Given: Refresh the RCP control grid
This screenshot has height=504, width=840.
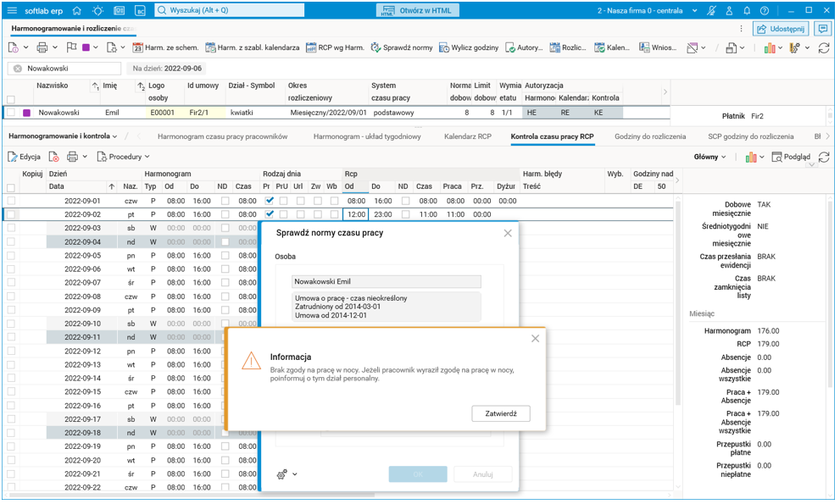Looking at the screenshot, I should [x=824, y=157].
